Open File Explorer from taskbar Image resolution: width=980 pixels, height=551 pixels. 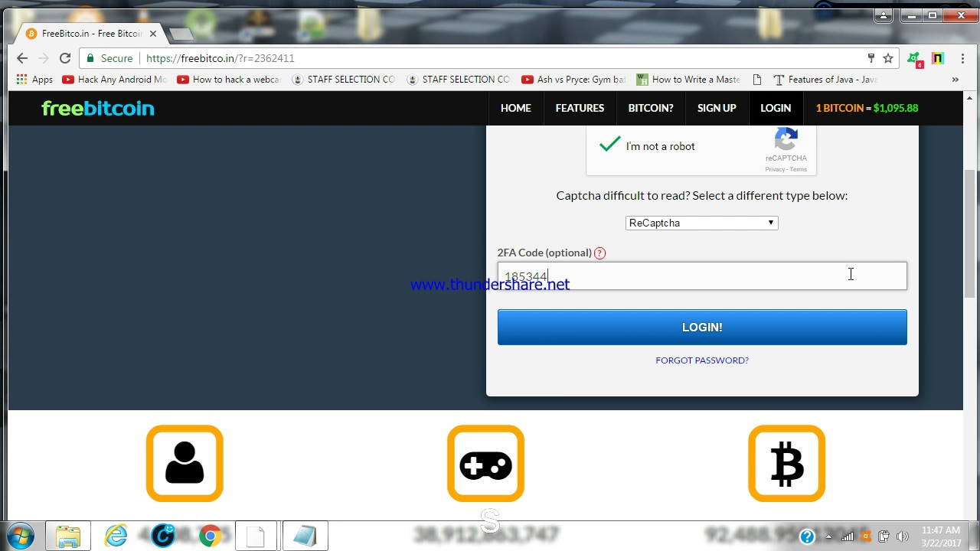pos(68,536)
